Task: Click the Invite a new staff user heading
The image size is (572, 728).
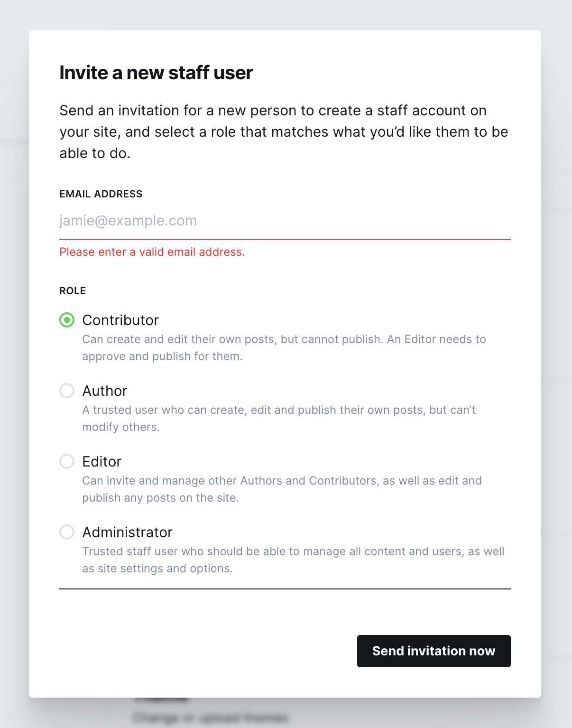Action: click(156, 73)
